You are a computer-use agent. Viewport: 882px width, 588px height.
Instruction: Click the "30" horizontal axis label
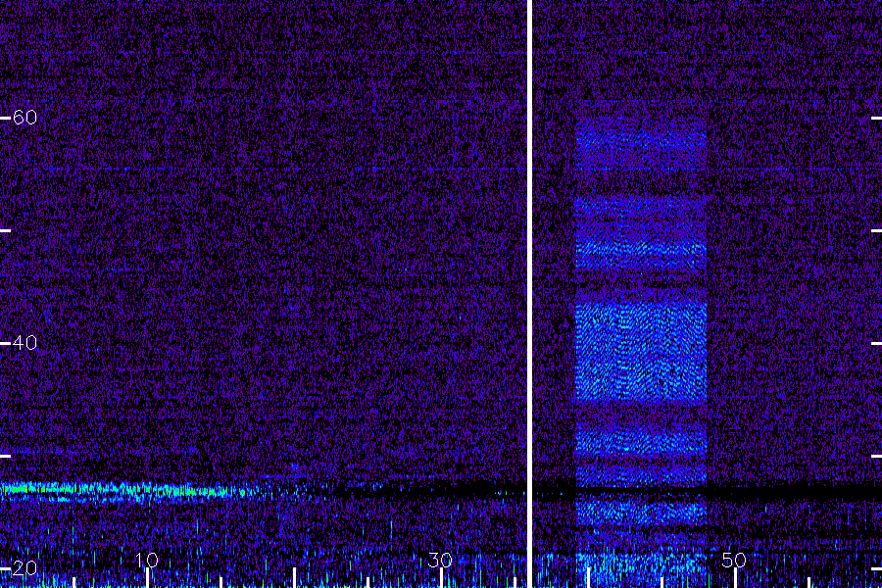tap(440, 560)
